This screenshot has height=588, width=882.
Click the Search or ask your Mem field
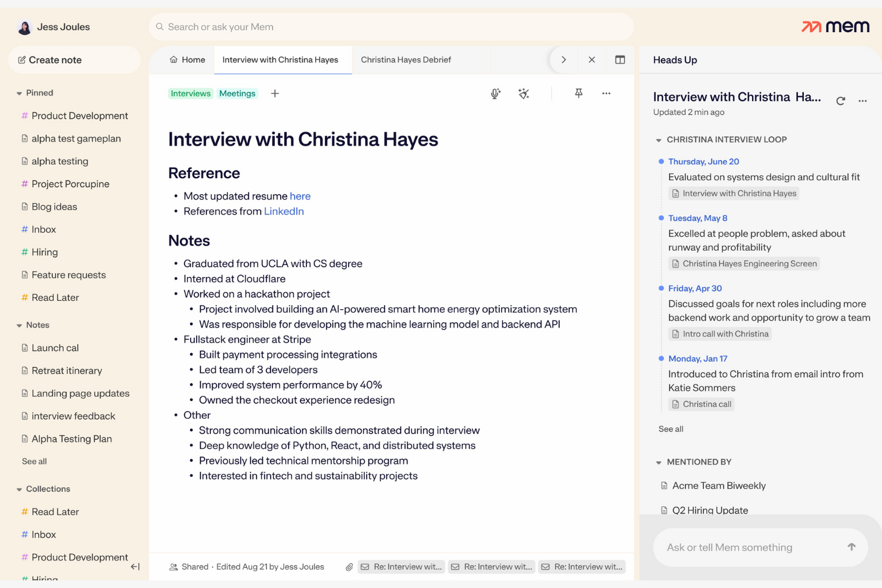(x=390, y=27)
